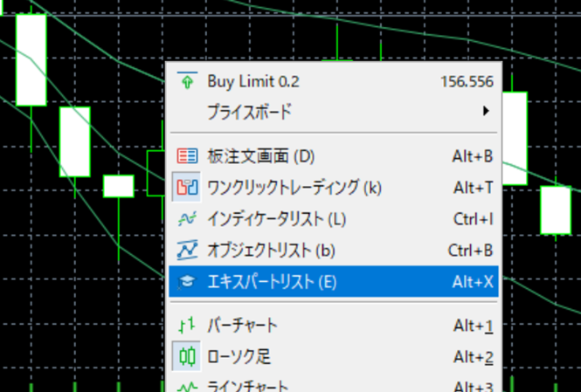
Task: Click the small white candlestick left of the menu
Action: (x=118, y=186)
